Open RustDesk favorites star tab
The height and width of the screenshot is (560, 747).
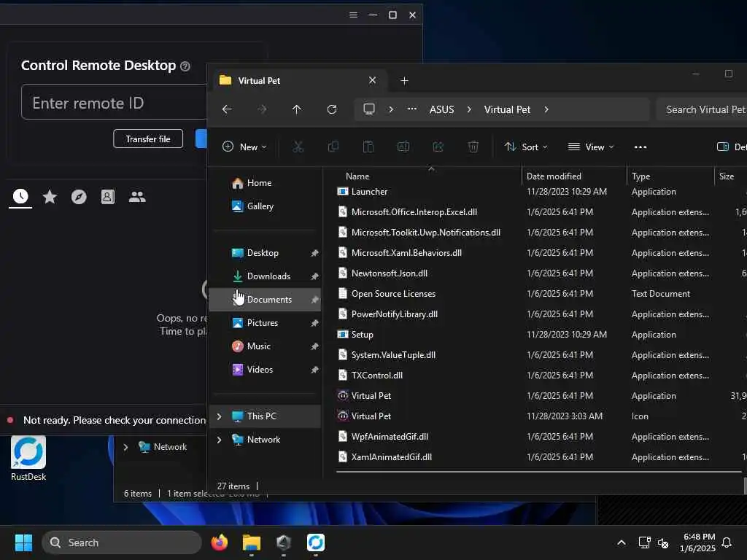tap(50, 196)
